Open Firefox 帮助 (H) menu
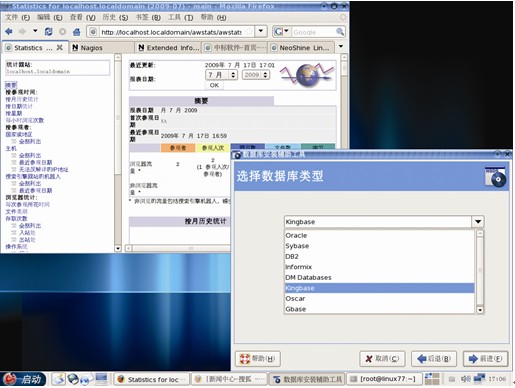Viewport: 515px width, 388px height. coord(213,17)
